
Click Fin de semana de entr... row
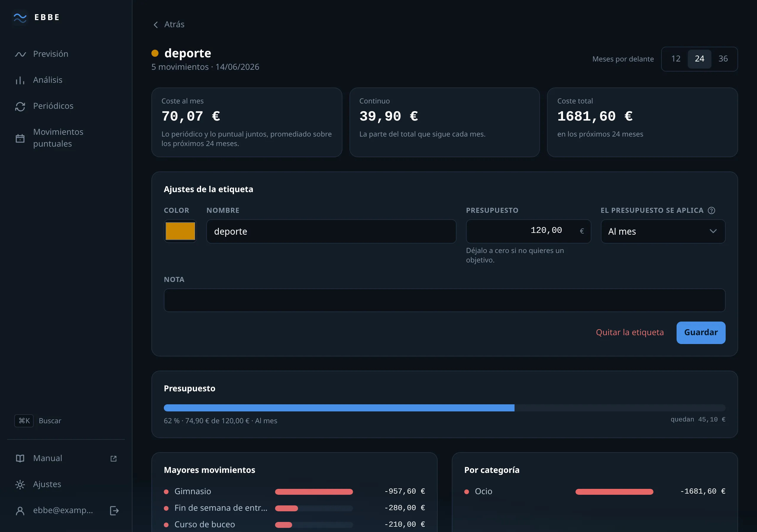(295, 508)
